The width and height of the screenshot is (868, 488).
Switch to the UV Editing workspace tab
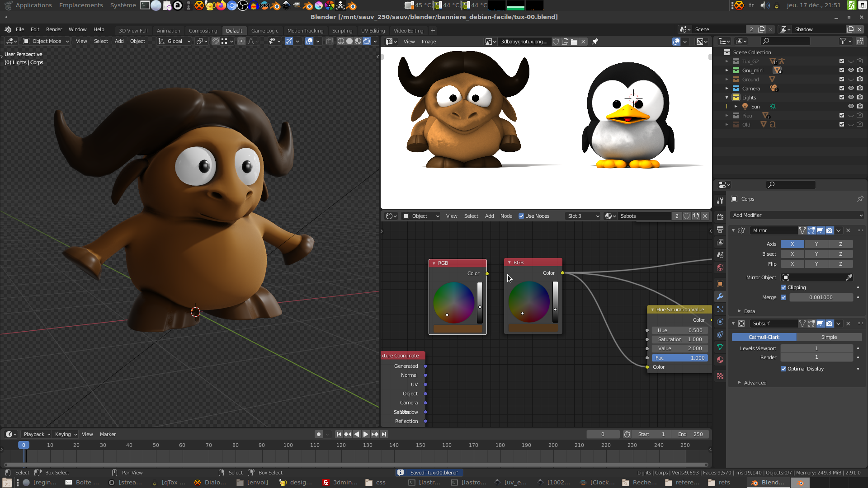point(373,31)
